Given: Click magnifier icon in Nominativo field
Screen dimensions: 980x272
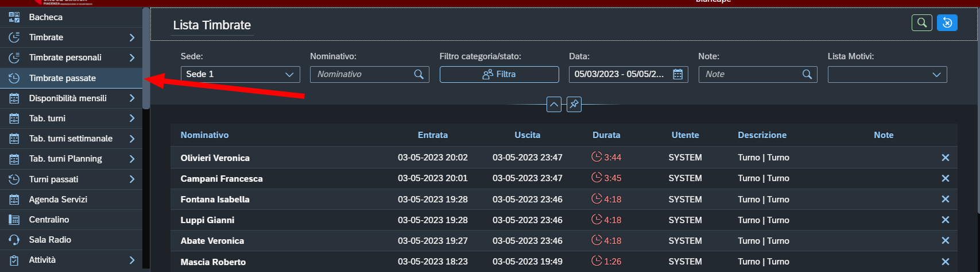Looking at the screenshot, I should (x=419, y=74).
